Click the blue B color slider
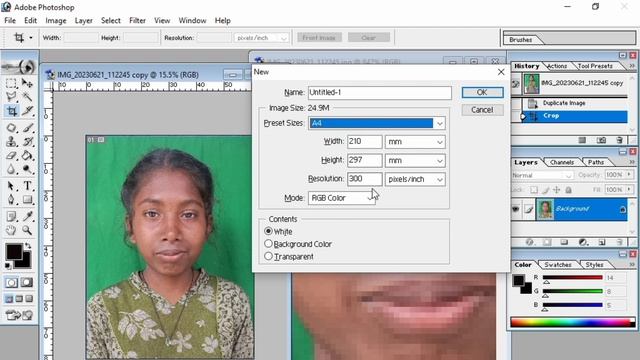Viewport: 640px width, 360px height. (x=572, y=305)
